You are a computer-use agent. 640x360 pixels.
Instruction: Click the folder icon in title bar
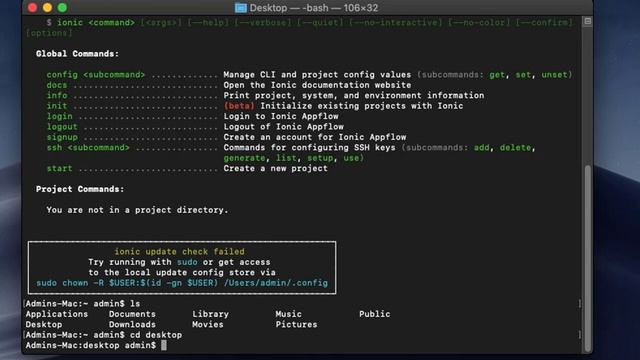pos(241,8)
